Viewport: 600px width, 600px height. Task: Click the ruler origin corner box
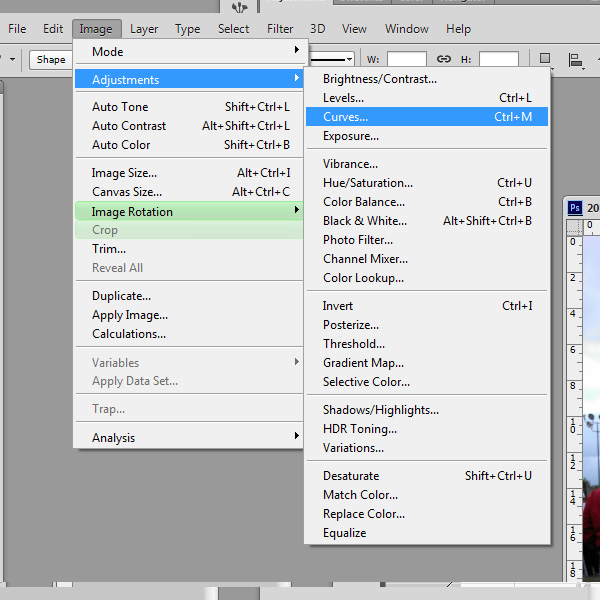tap(574, 227)
